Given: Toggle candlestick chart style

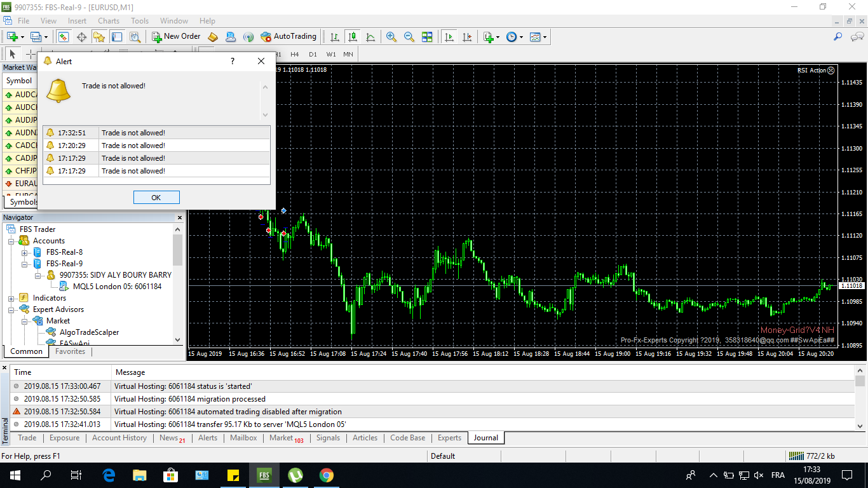Looking at the screenshot, I should pyautogui.click(x=353, y=37).
